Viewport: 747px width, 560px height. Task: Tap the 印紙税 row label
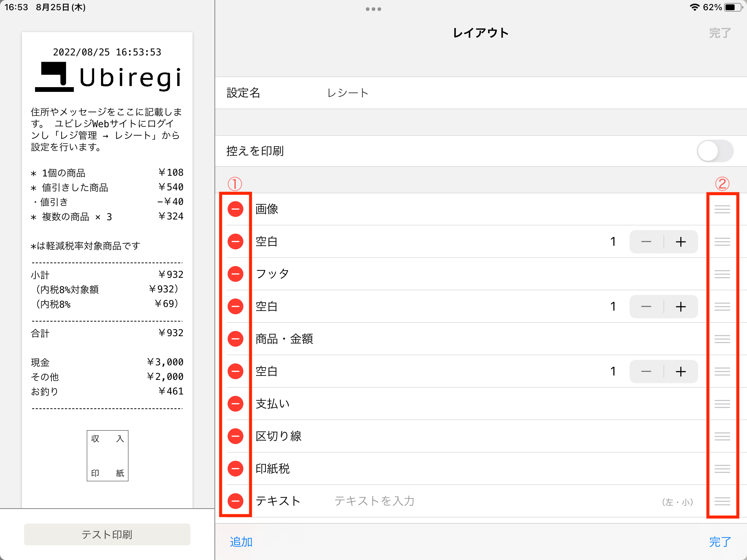272,468
